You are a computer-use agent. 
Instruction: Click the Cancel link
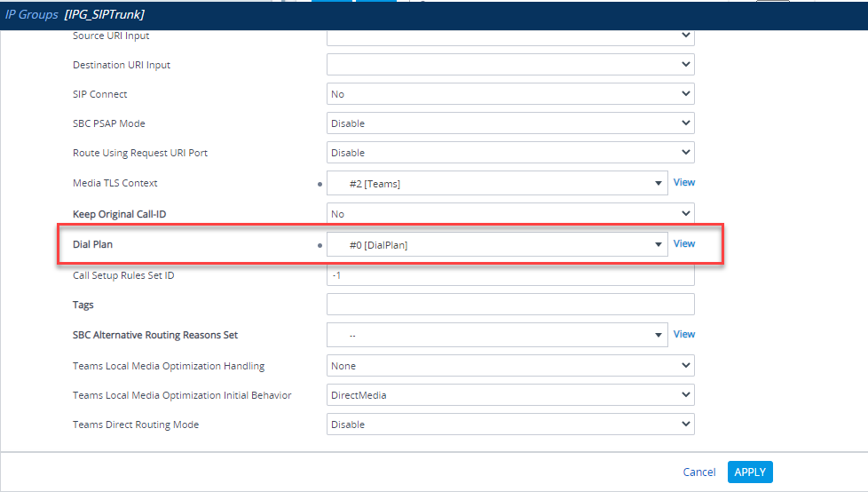pyautogui.click(x=698, y=472)
